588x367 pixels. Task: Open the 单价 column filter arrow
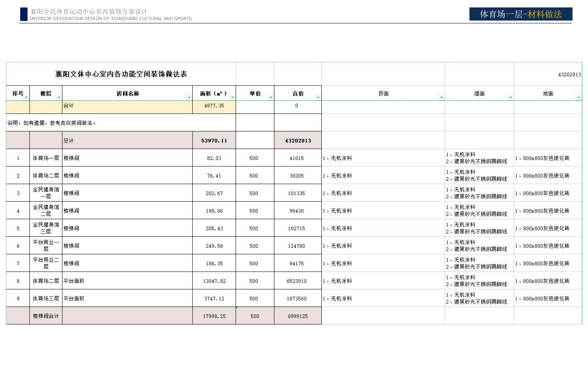[x=271, y=97]
